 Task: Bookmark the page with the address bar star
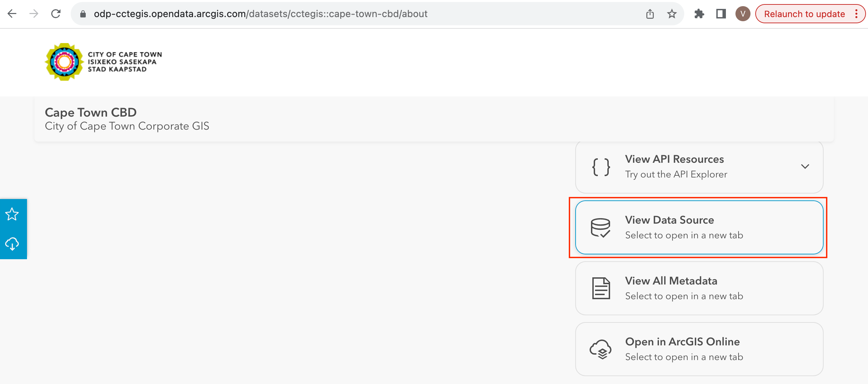pyautogui.click(x=672, y=14)
